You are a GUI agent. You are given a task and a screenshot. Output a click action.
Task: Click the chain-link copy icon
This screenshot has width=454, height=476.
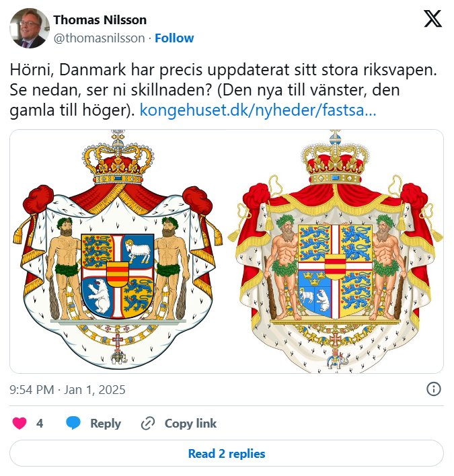(148, 424)
